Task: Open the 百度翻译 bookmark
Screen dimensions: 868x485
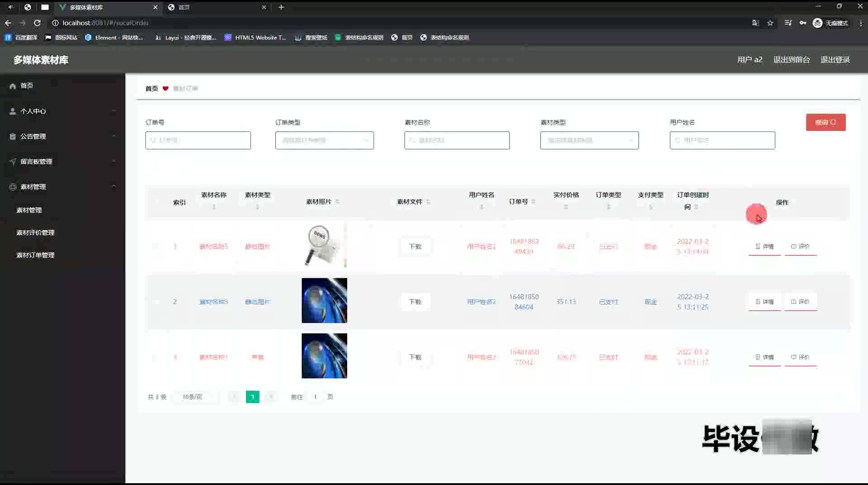Action: click(x=21, y=38)
